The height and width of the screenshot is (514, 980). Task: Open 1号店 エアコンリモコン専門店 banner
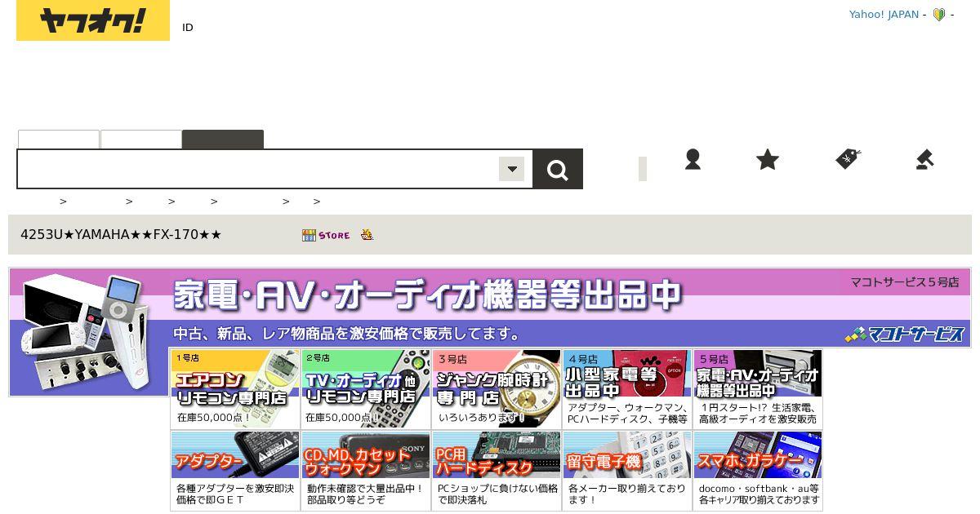click(235, 389)
